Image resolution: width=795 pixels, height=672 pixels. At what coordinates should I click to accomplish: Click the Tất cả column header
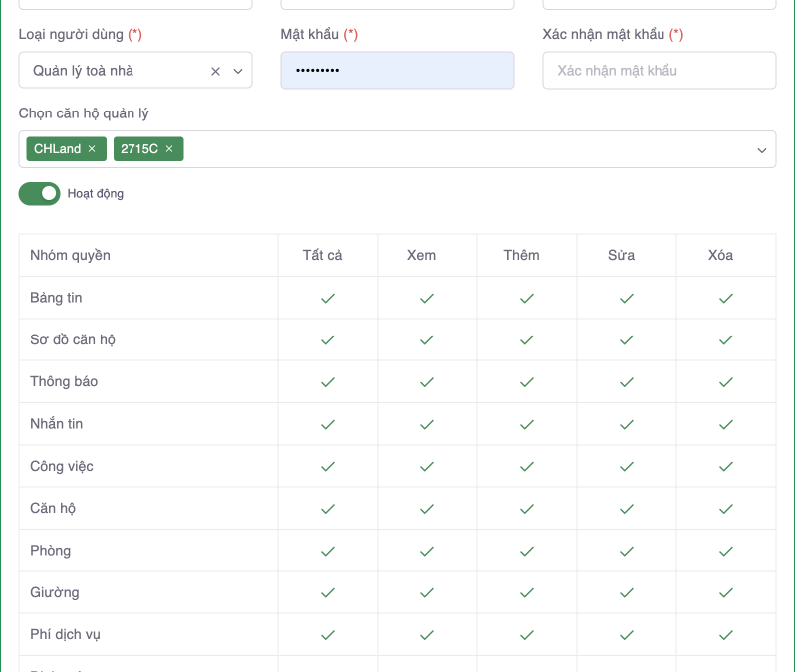pyautogui.click(x=322, y=255)
